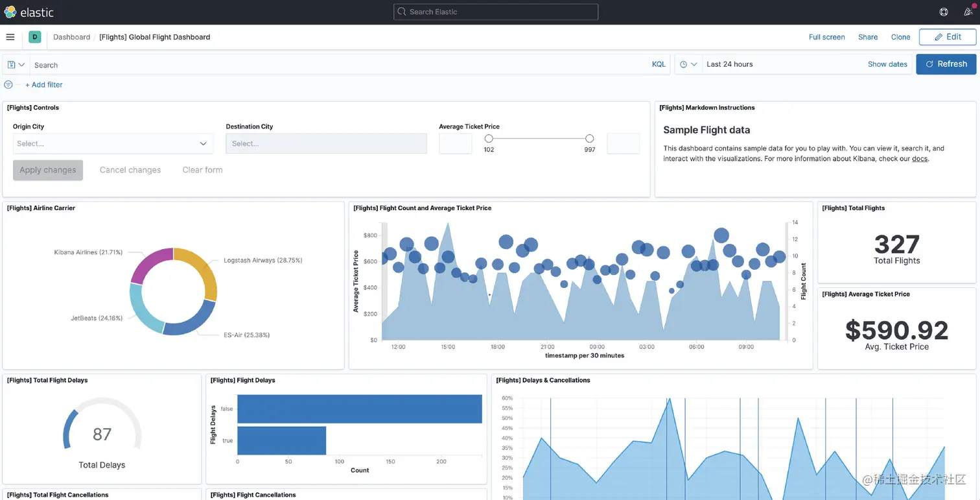980x500 pixels.
Task: Click the Edit dashboard button
Action: pyautogui.click(x=947, y=37)
